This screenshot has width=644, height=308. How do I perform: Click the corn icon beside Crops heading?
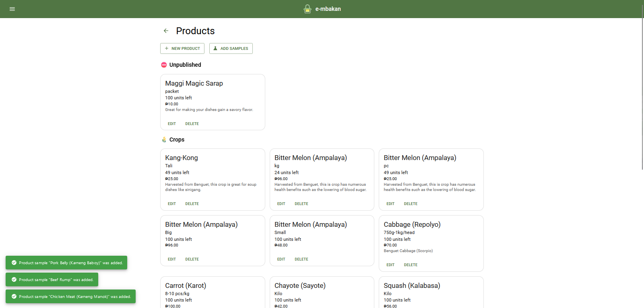coord(164,140)
